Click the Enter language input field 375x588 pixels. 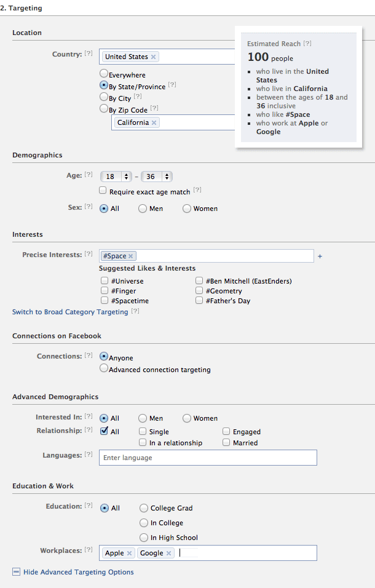[x=208, y=458]
